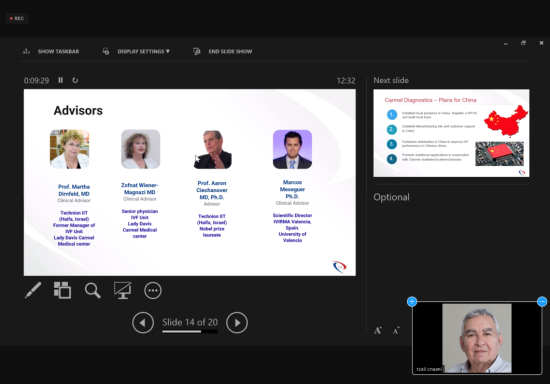
Task: Open the see all slides grid
Action: click(x=62, y=290)
